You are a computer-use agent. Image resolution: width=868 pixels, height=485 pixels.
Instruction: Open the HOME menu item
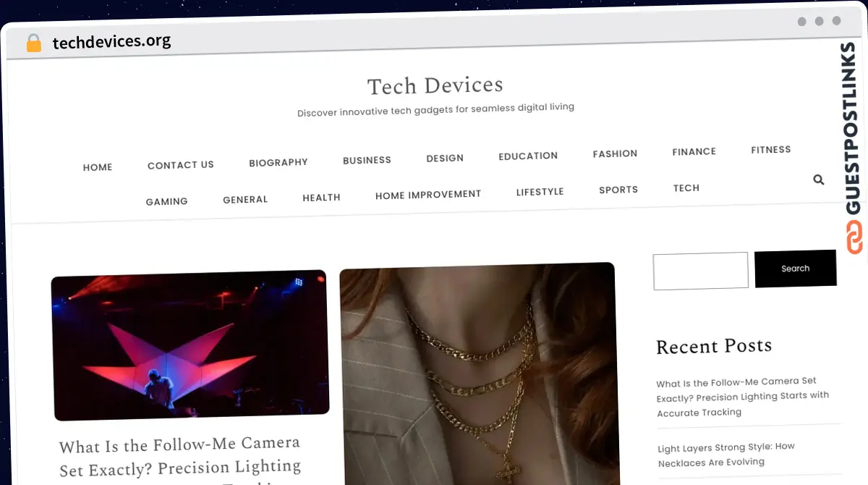[98, 166]
